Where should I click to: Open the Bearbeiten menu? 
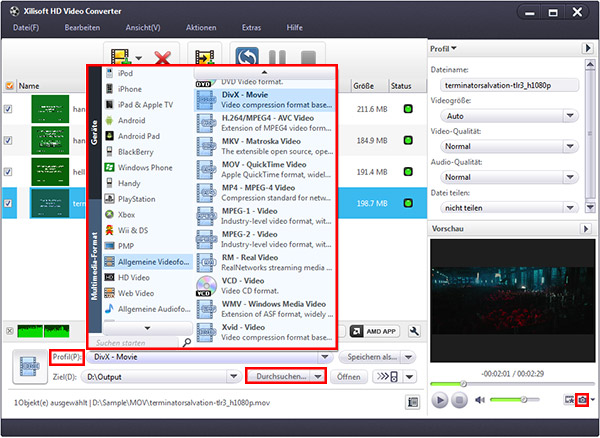[82, 28]
